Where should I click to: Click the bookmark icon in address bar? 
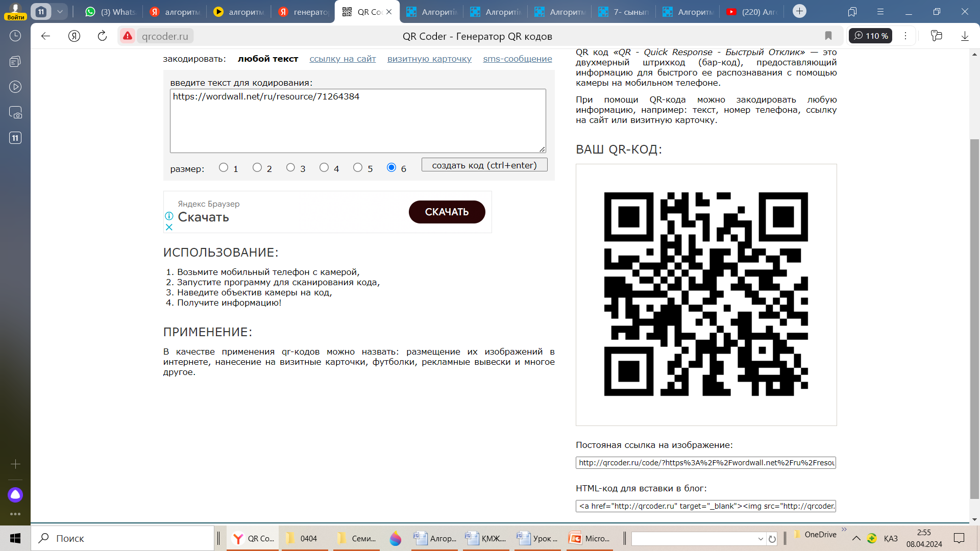(828, 36)
